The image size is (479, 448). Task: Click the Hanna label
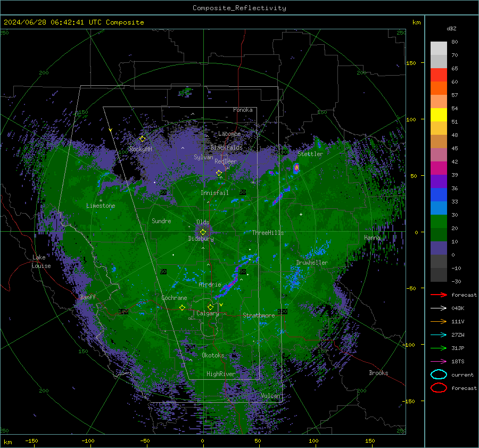pyautogui.click(x=372, y=238)
